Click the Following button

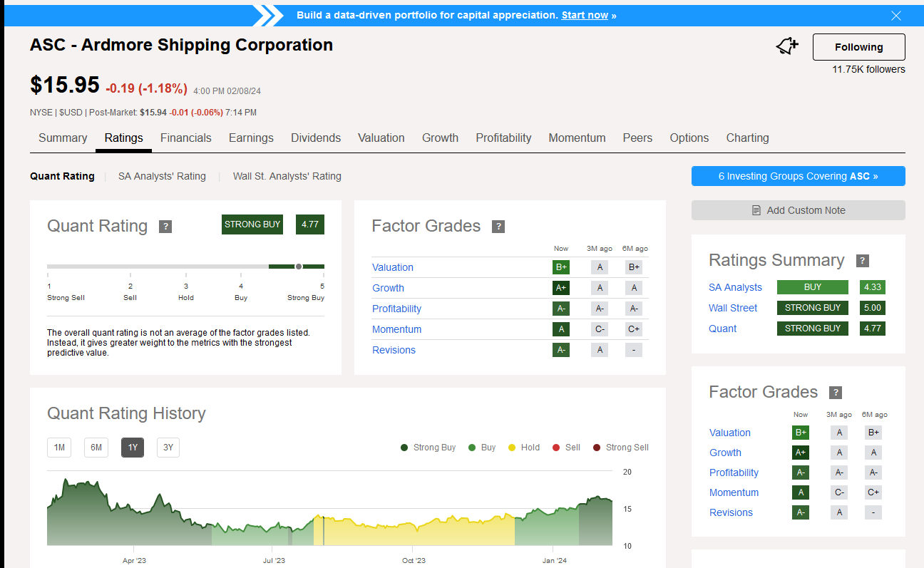click(x=858, y=47)
